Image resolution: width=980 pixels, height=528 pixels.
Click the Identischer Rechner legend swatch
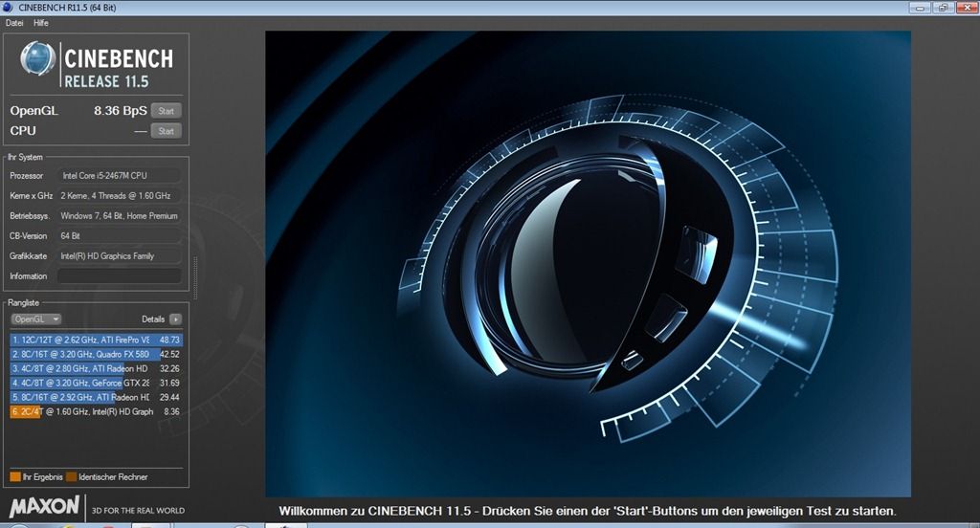[71, 476]
